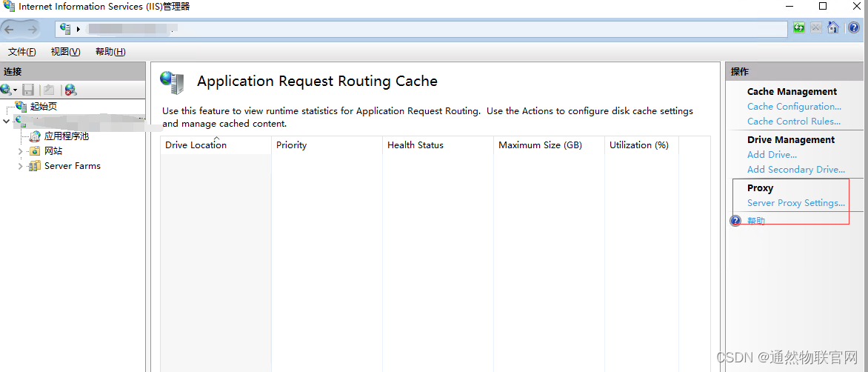The width and height of the screenshot is (868, 372).
Task: Select 网站 in the connections tree
Action: 53,151
